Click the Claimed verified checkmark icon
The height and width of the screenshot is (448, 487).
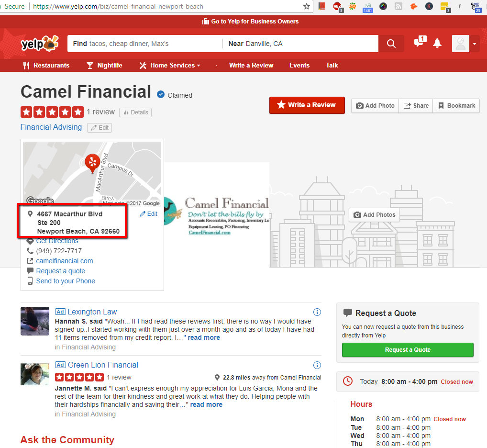point(161,94)
